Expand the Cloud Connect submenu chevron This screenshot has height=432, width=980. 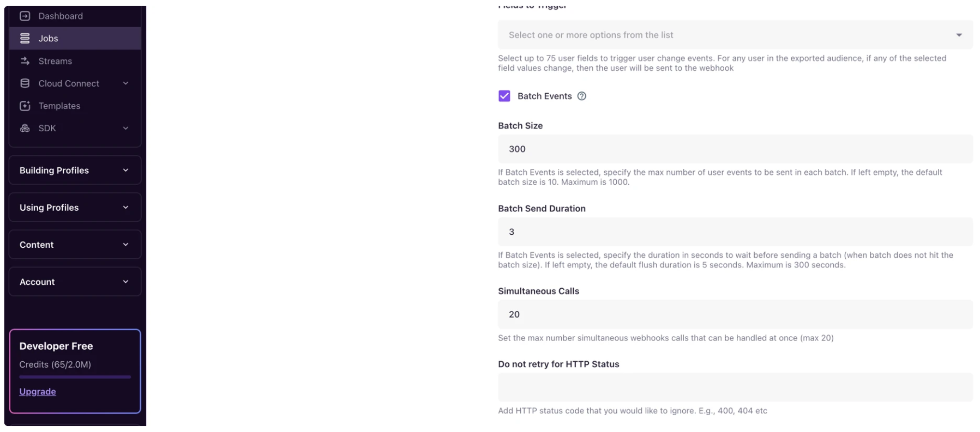126,83
